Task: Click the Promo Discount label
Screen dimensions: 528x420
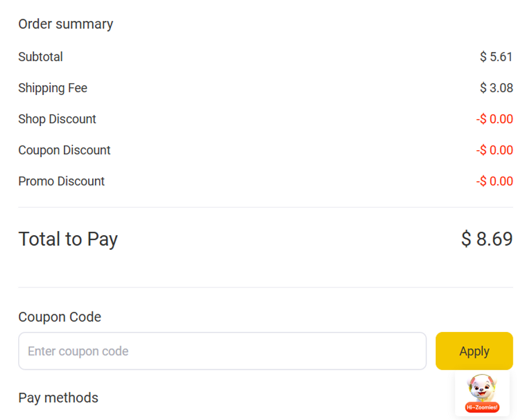Action: click(x=62, y=181)
